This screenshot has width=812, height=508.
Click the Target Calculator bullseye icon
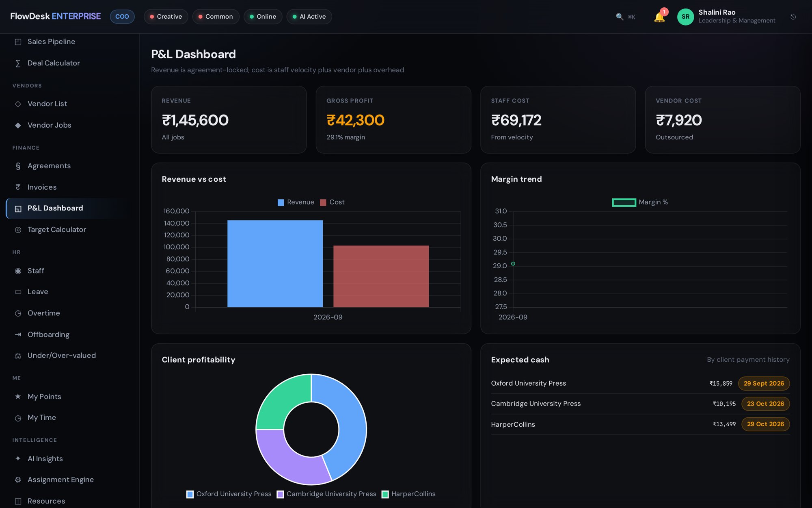18,230
